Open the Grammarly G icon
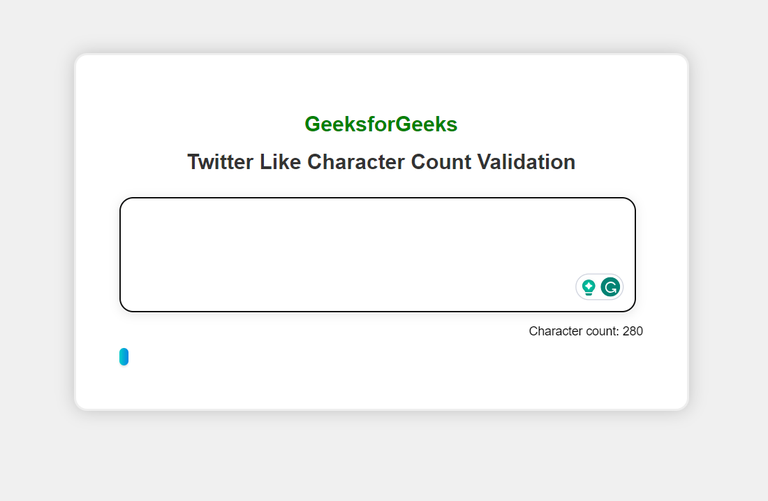The height and width of the screenshot is (501, 768). (610, 287)
